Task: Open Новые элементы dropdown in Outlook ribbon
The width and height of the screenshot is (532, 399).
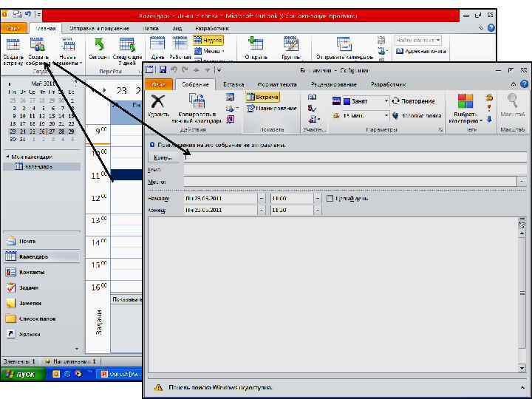Action: pos(69,52)
